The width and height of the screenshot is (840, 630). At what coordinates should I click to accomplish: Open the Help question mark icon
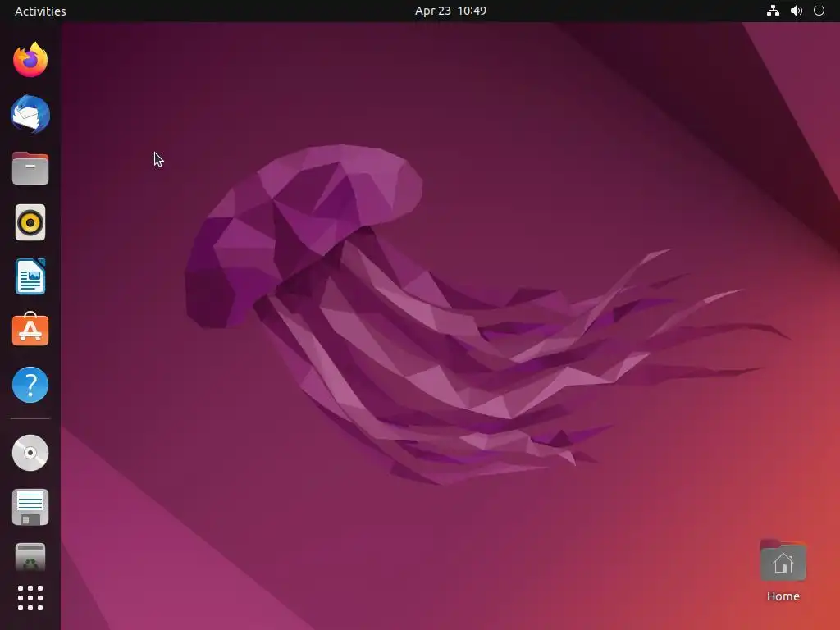30,385
